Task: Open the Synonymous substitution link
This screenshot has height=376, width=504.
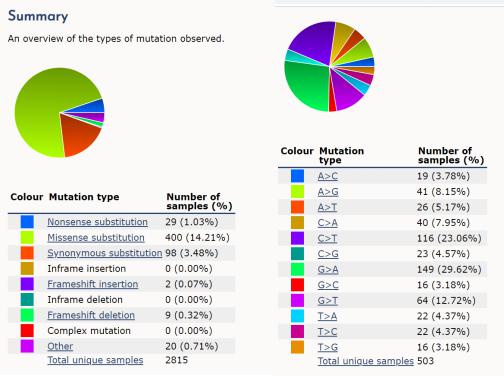Action: (x=105, y=253)
